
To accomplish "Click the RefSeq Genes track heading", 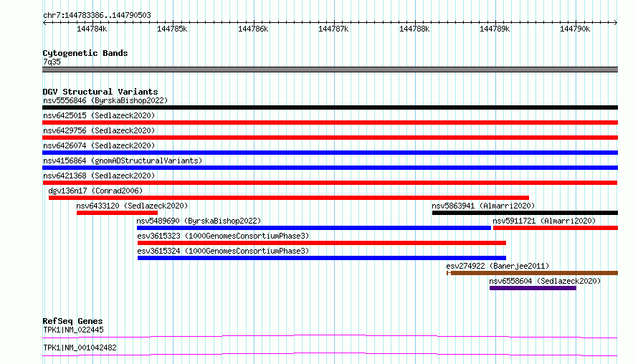I will pos(72,321).
